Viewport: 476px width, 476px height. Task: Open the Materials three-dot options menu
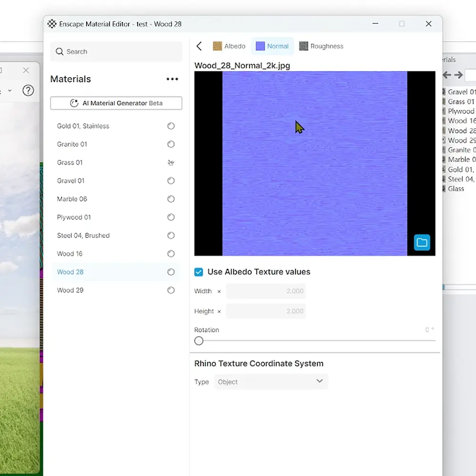pyautogui.click(x=172, y=79)
